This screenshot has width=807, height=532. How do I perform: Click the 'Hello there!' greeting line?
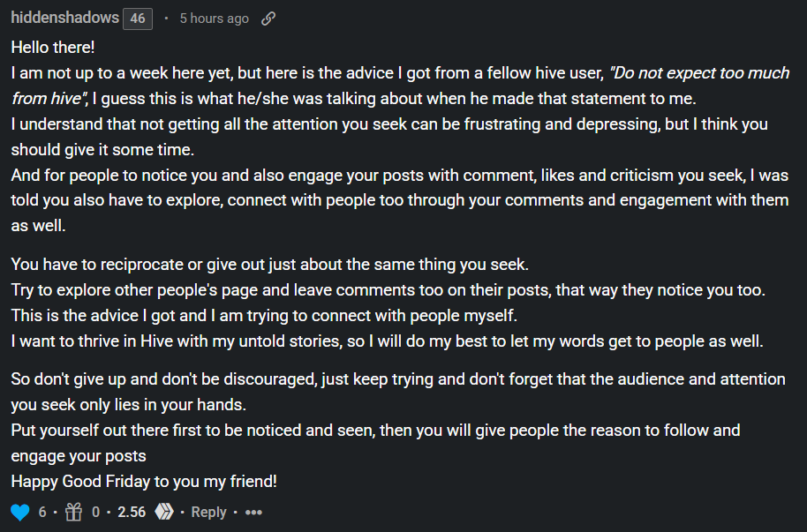53,48
